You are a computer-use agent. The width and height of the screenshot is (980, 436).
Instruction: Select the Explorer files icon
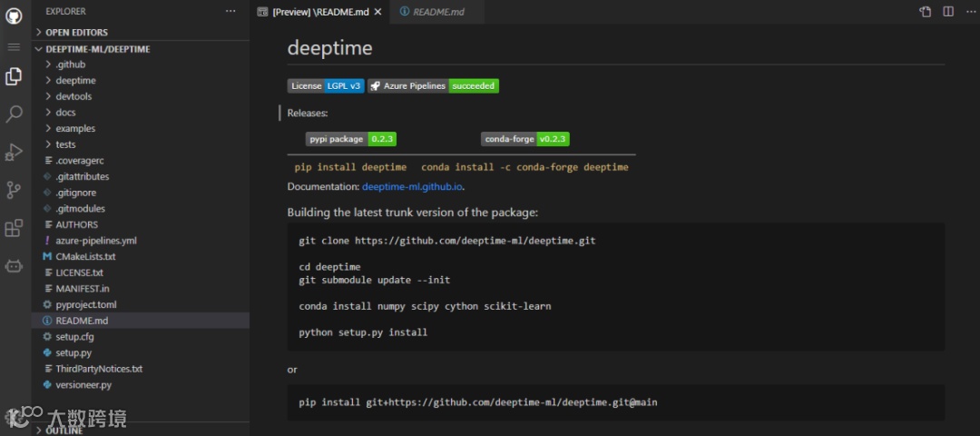[14, 76]
